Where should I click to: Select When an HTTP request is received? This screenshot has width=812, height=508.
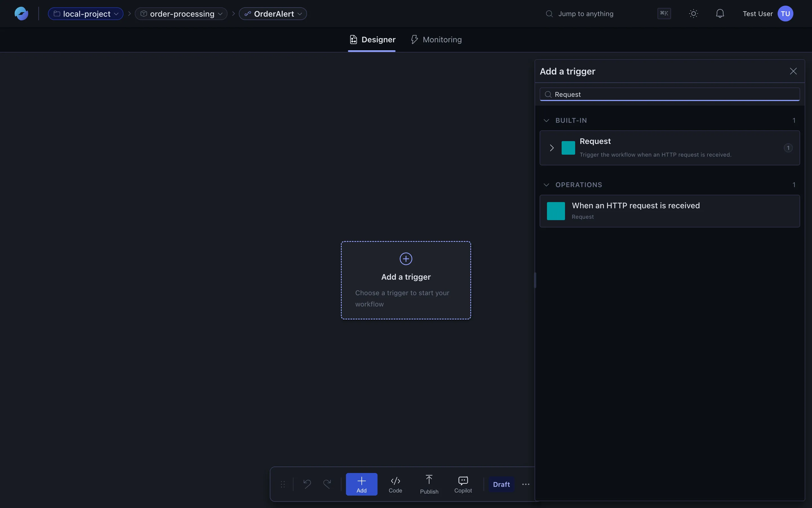click(670, 211)
